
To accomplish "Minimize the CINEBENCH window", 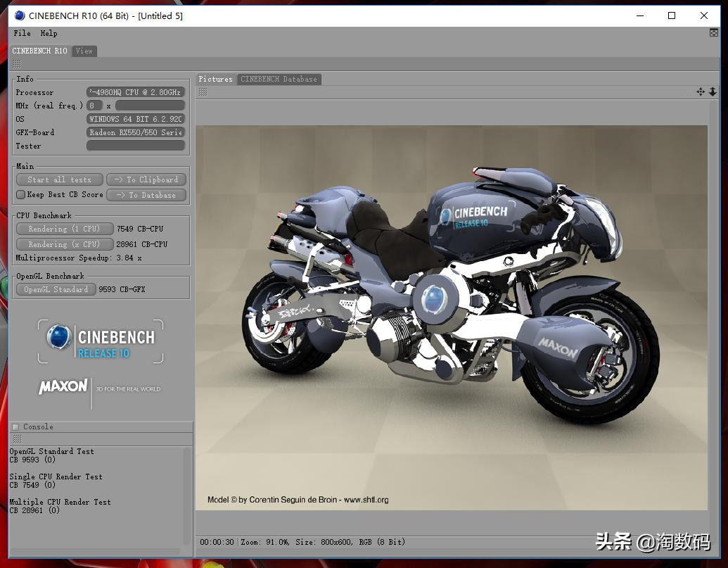I will tap(640, 15).
